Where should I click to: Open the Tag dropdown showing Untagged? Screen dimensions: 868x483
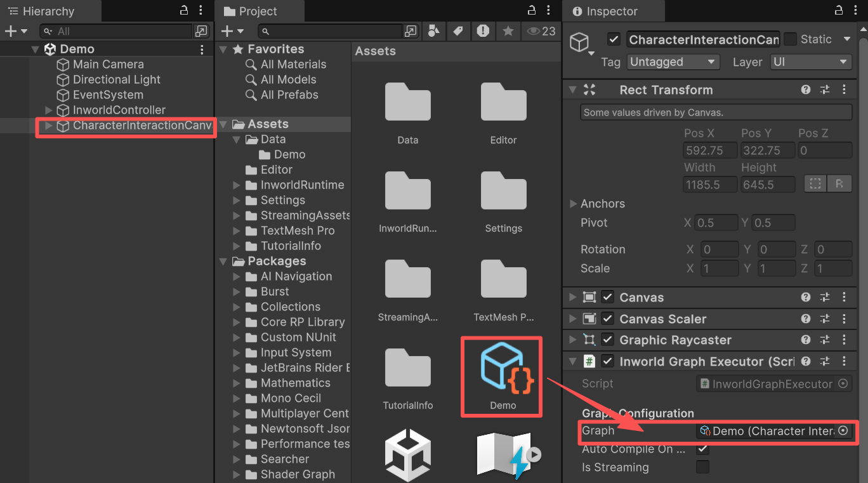[x=673, y=62]
